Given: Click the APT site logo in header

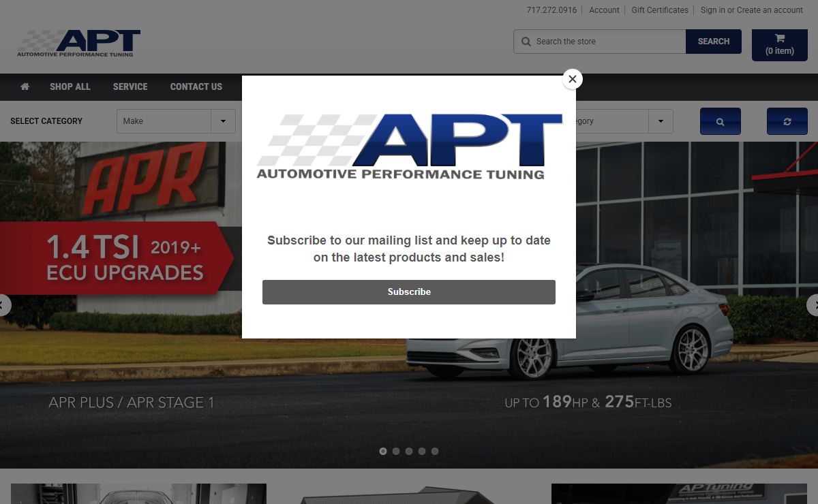Looking at the screenshot, I should 78,43.
